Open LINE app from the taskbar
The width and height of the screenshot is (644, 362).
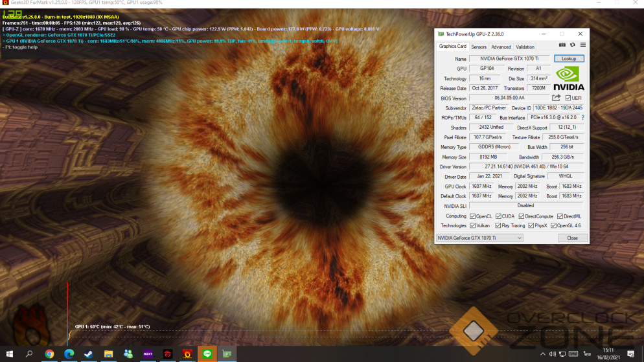(x=207, y=354)
